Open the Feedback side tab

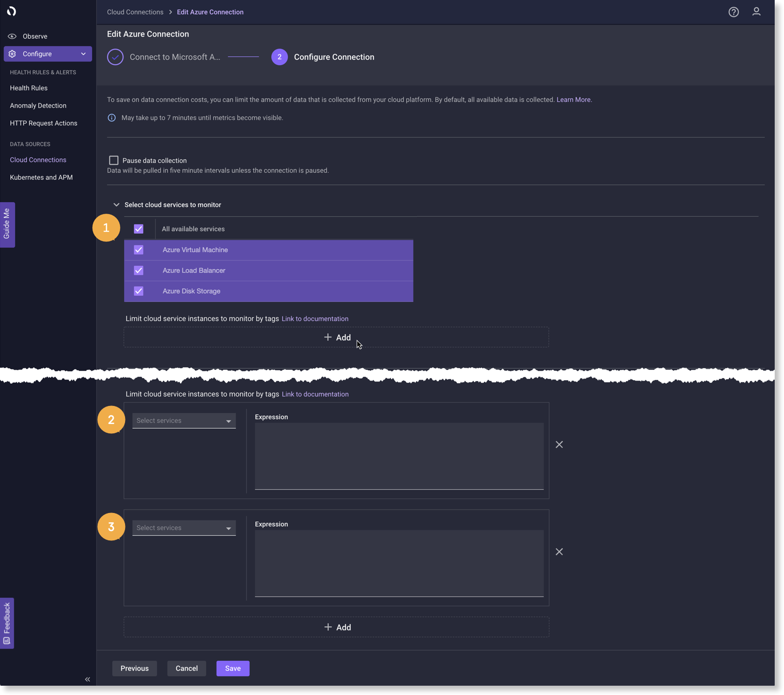(x=7, y=623)
